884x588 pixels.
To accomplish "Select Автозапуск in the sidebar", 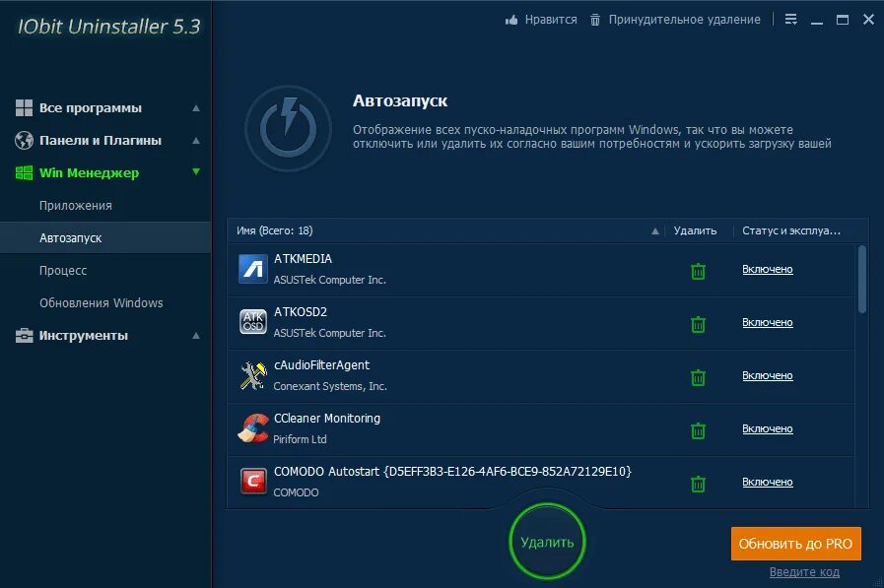I will pyautogui.click(x=106, y=237).
